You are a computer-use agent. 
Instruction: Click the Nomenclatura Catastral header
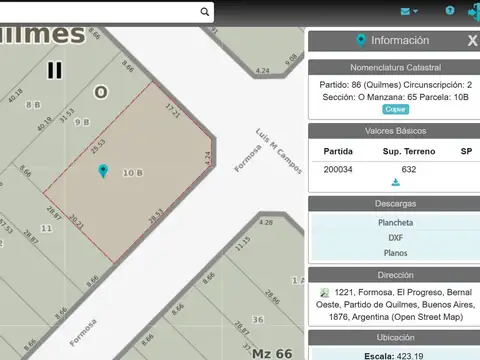point(395,68)
